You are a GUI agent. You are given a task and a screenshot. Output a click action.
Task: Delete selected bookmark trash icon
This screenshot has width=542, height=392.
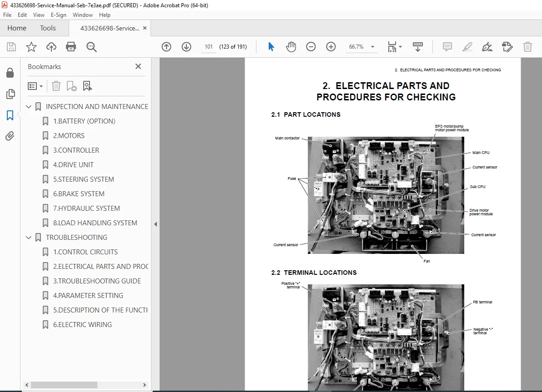(56, 86)
